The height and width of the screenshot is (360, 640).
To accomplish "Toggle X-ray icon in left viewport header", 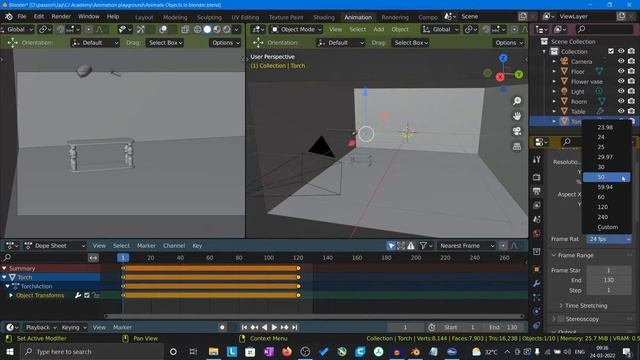I will [x=185, y=29].
